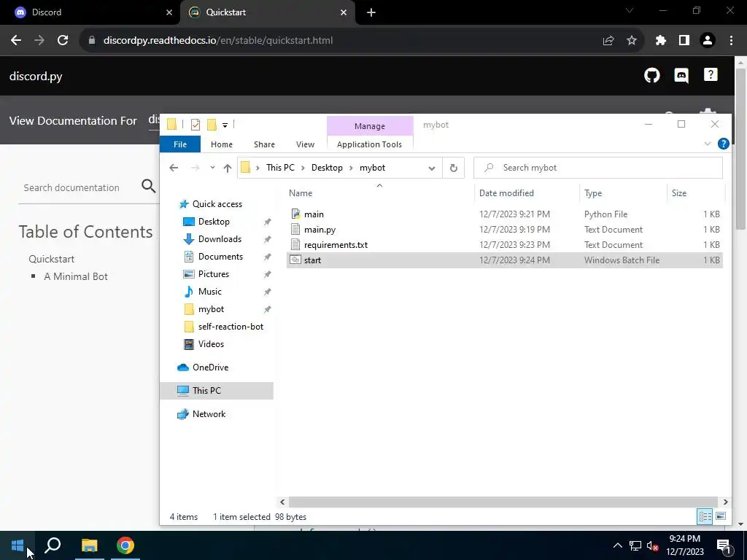Click muted volume icon in system tray
Viewport: 747px width, 560px height.
tap(653, 545)
